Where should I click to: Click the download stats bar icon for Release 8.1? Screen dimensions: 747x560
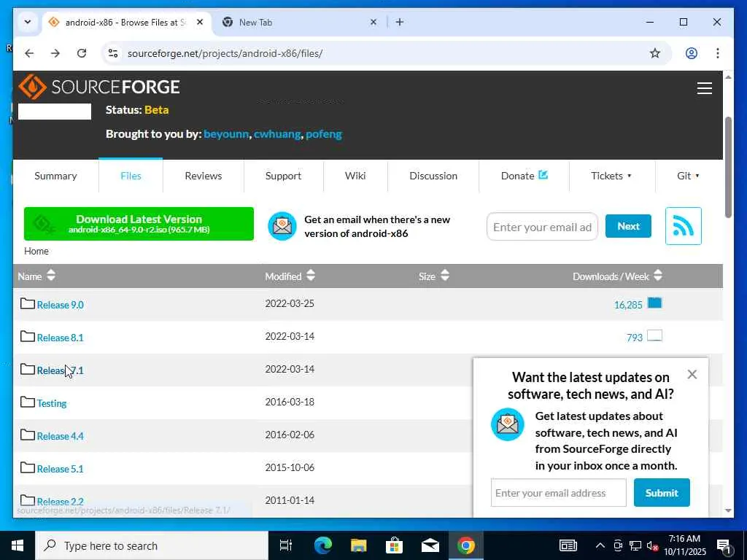point(654,336)
